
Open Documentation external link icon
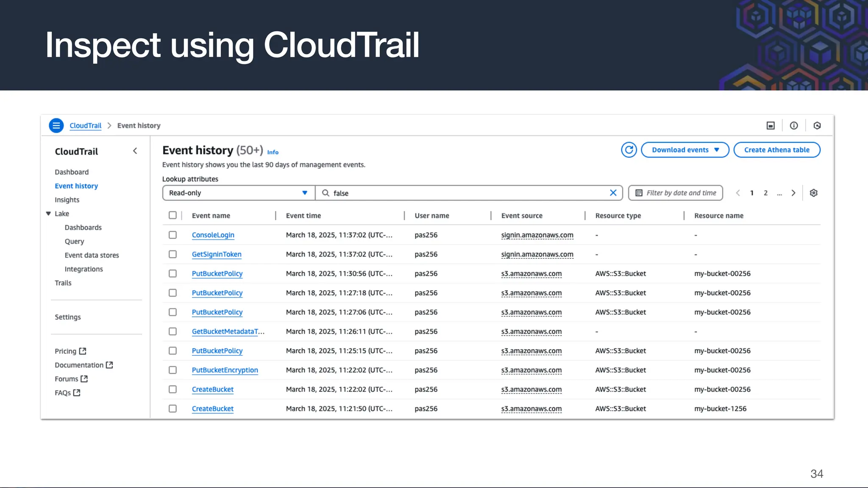tap(109, 365)
